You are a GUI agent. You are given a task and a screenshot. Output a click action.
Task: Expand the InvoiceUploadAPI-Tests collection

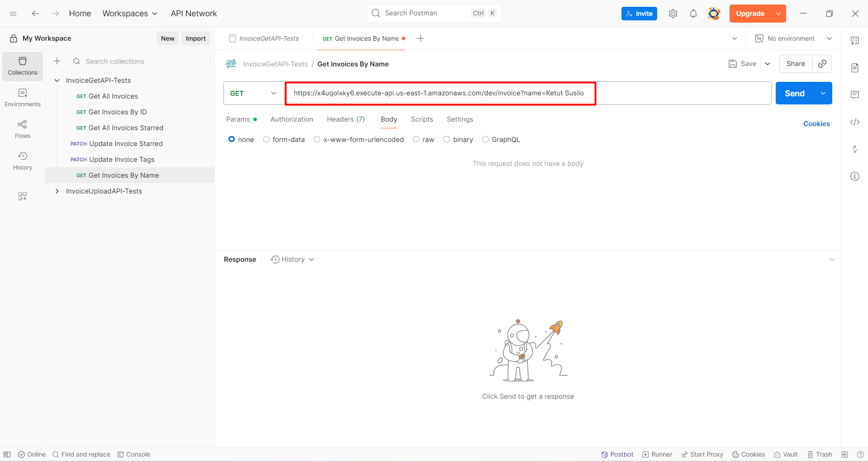pyautogui.click(x=57, y=191)
